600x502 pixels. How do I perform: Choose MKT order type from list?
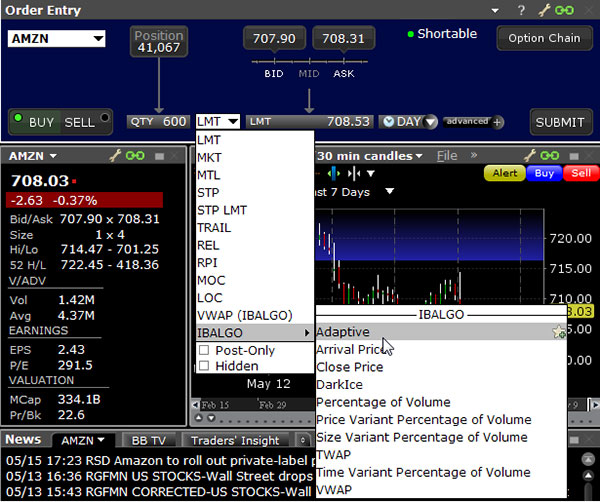(255, 157)
